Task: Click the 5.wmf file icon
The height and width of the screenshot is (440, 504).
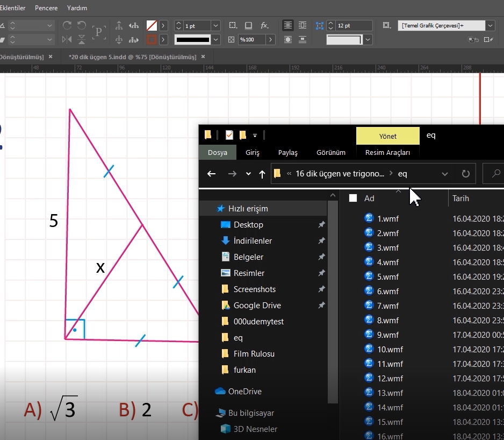Action: point(369,276)
